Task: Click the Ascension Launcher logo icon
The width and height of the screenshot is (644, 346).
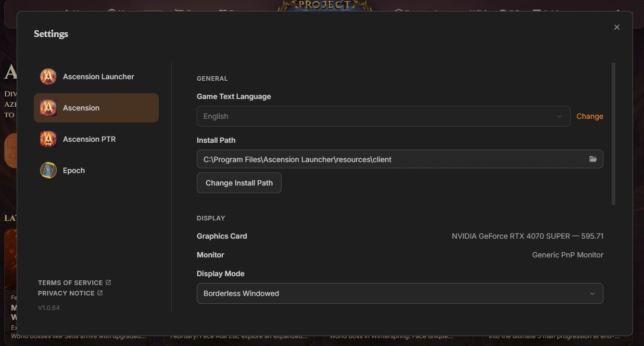Action: [x=48, y=77]
